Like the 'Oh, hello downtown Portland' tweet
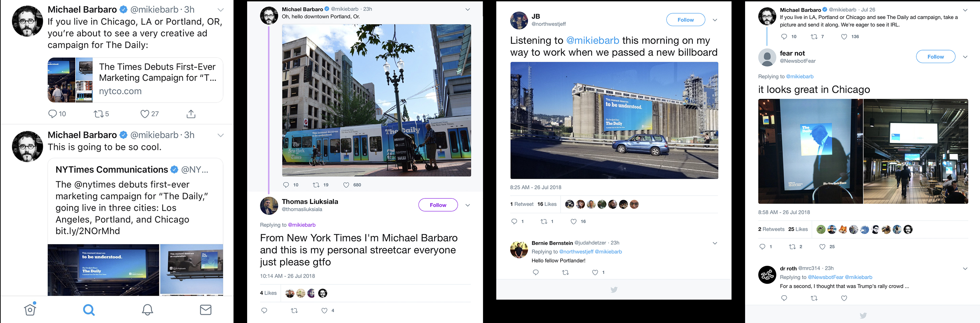Image resolution: width=980 pixels, height=323 pixels. 346,185
